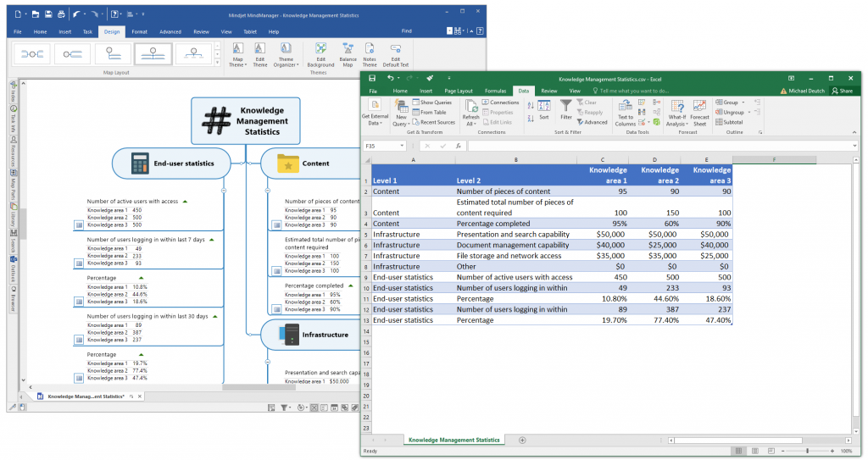The image size is (868, 460).
Task: Open the Notes Theme tool
Action: click(370, 55)
